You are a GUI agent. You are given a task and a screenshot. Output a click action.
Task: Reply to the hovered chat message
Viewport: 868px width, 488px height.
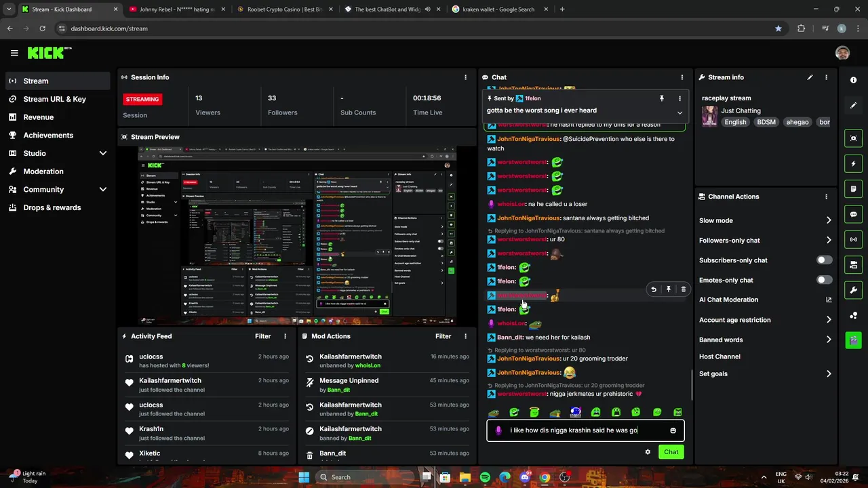click(x=654, y=289)
